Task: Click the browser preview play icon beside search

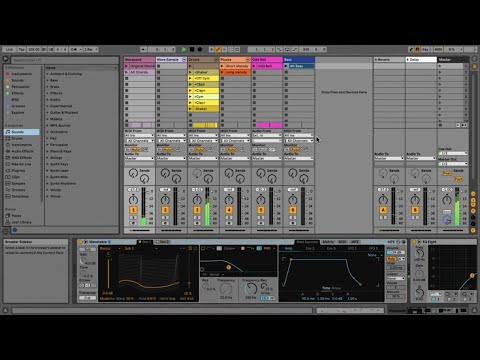Action: pyautogui.click(x=6, y=59)
